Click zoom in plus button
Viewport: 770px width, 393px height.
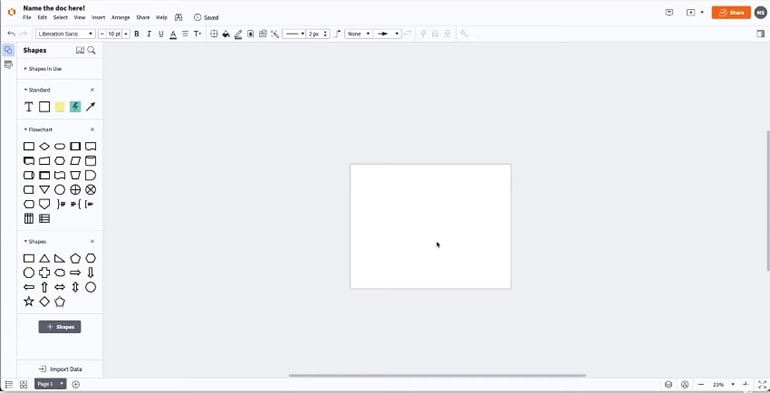point(745,385)
